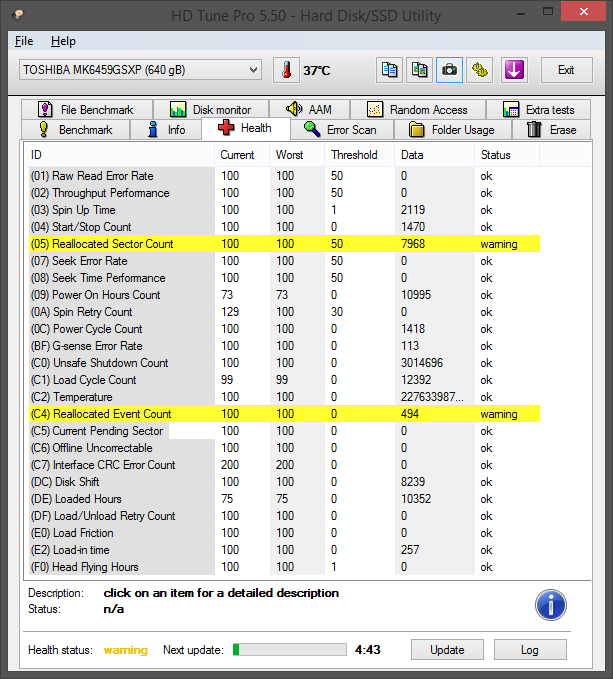This screenshot has width=613, height=679.
Task: Click the ID column header
Action: 119,155
